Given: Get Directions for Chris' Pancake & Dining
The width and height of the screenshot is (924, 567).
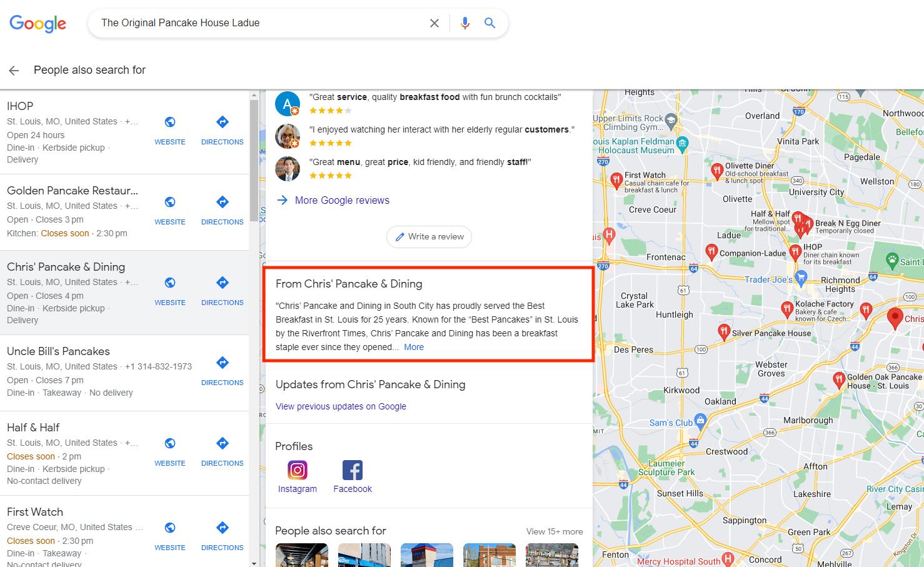Looking at the screenshot, I should coord(222,283).
